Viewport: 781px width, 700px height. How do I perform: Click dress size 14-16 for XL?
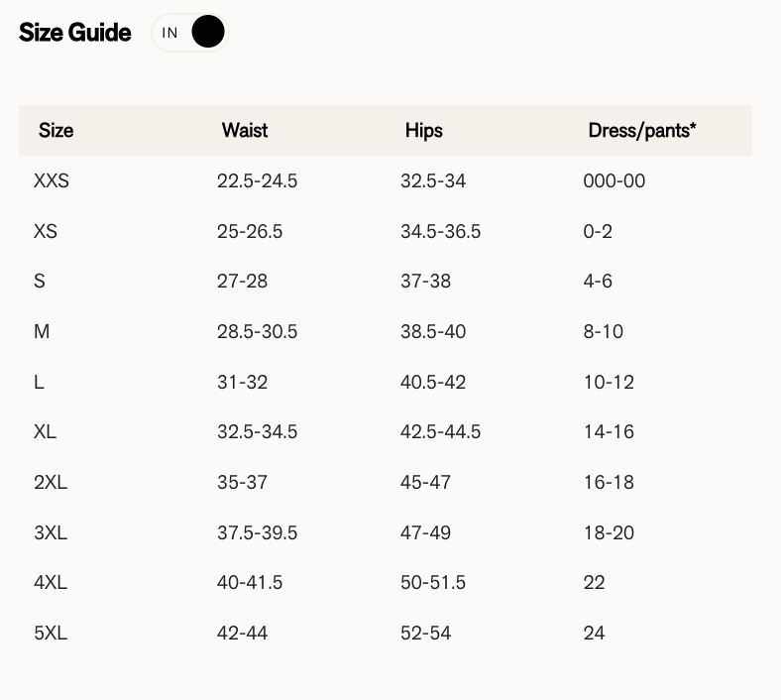609,432
